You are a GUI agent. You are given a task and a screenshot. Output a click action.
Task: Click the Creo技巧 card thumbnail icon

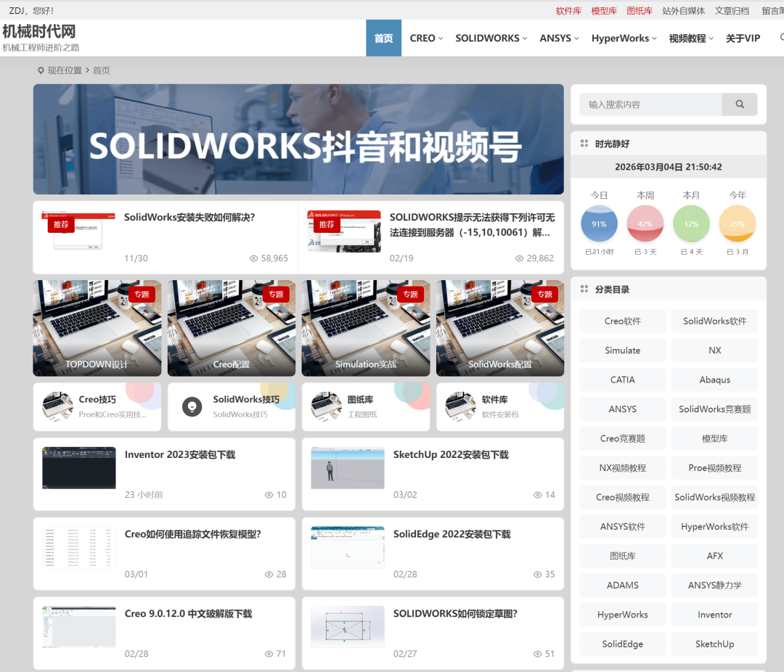pyautogui.click(x=57, y=406)
